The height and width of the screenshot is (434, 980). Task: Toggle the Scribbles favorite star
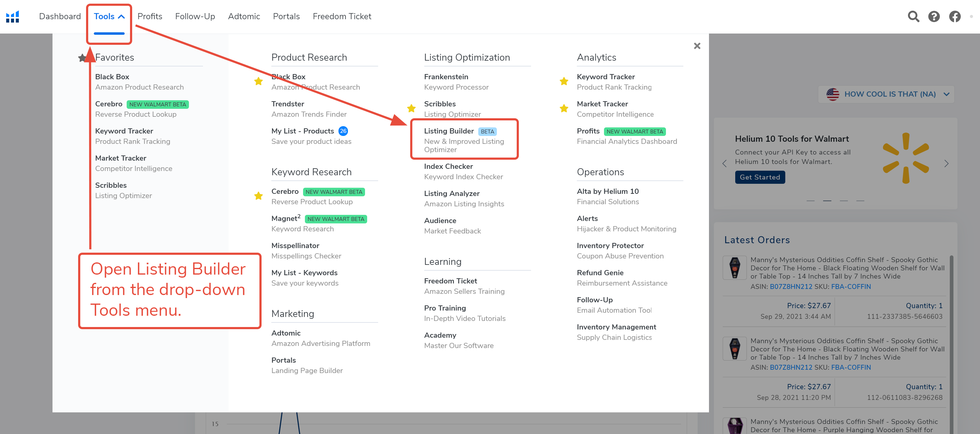pos(411,109)
